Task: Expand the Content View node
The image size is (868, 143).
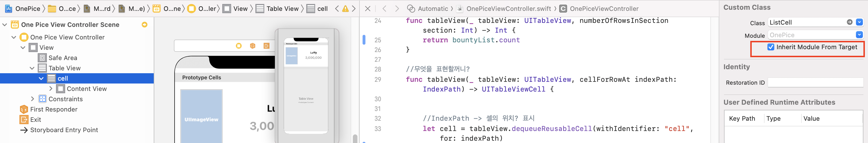Action: point(51,89)
